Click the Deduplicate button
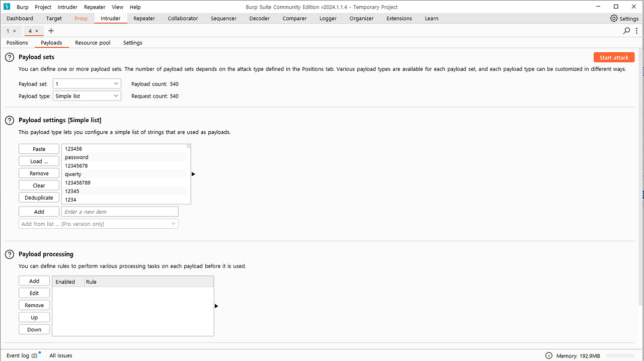This screenshot has width=644, height=361. tap(39, 198)
